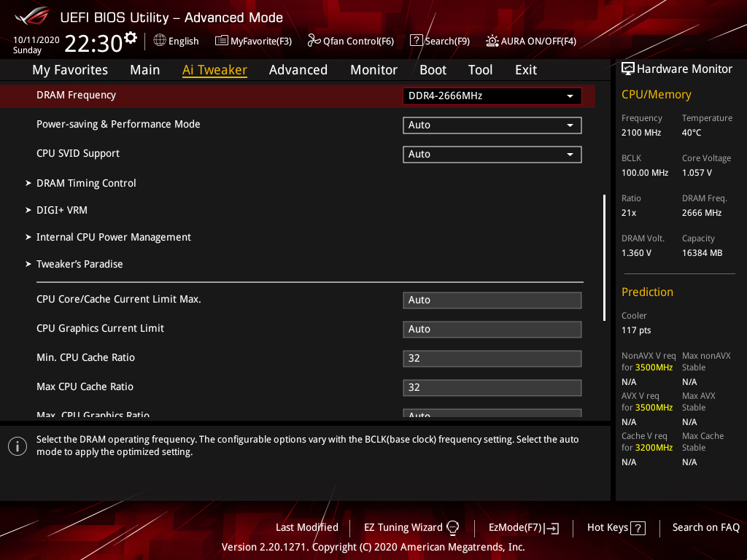
Task: Click Hot Keys label
Action: pos(608,527)
